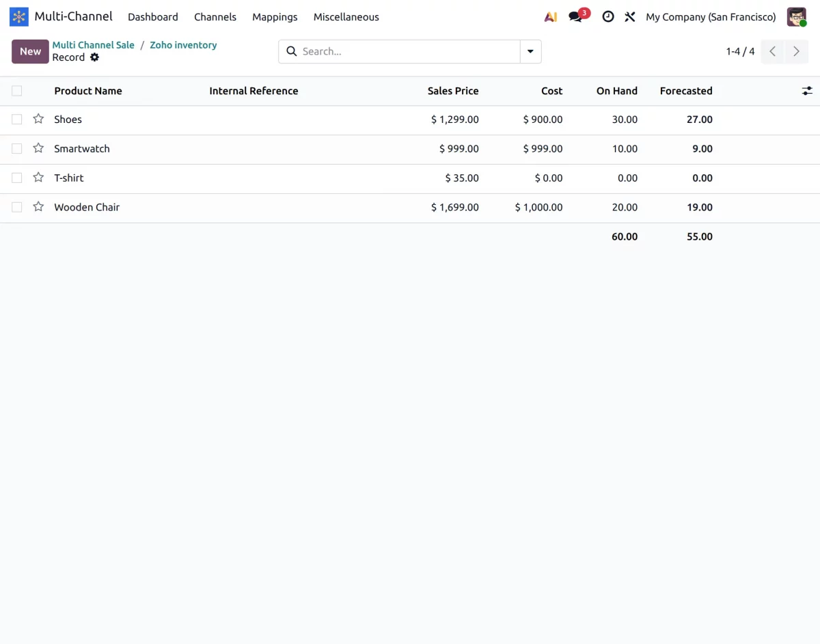Go to the previous page arrow
This screenshot has width=820, height=644.
772,51
